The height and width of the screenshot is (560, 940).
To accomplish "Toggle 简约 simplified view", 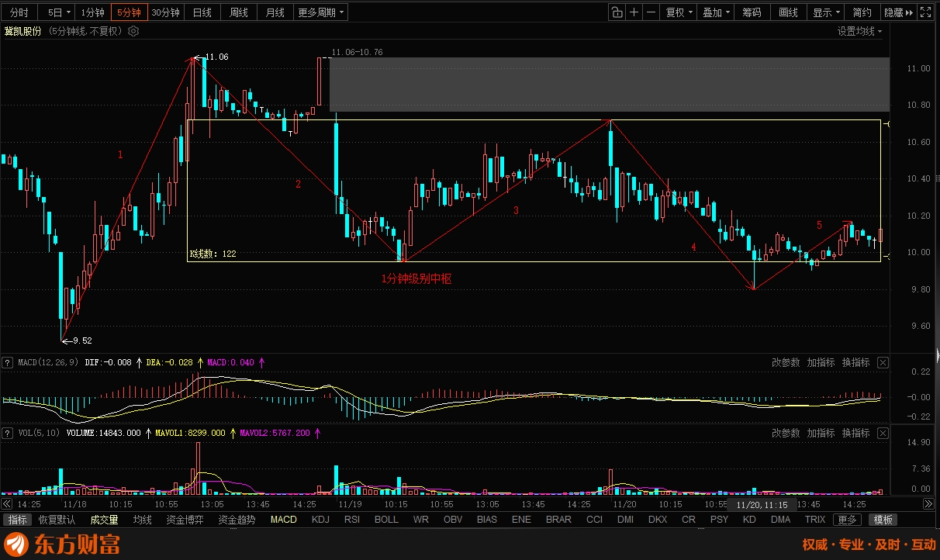I will click(862, 12).
